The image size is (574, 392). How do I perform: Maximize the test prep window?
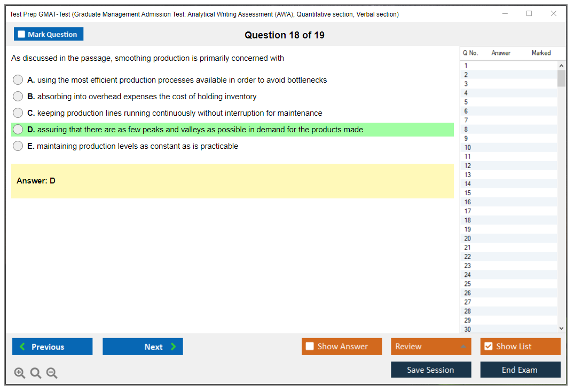coord(529,14)
